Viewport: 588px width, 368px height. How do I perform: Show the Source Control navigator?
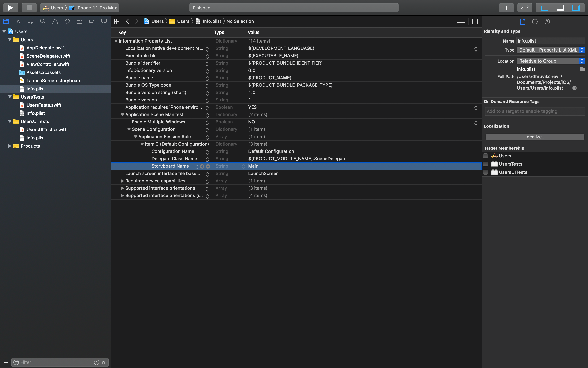[x=18, y=21]
